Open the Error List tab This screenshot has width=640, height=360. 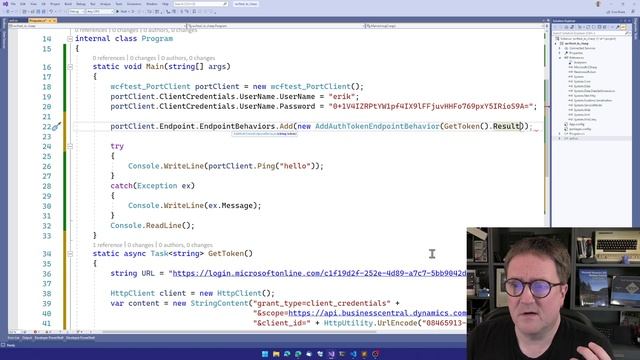pyautogui.click(x=13, y=338)
